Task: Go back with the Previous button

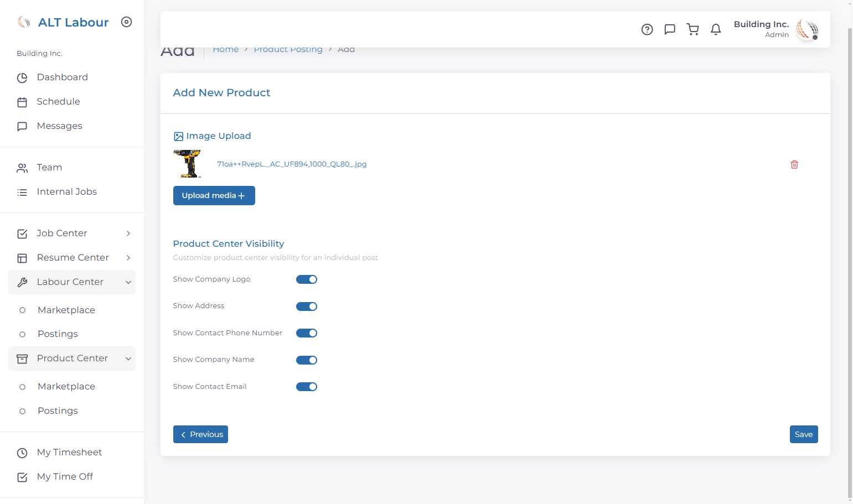Action: [200, 434]
